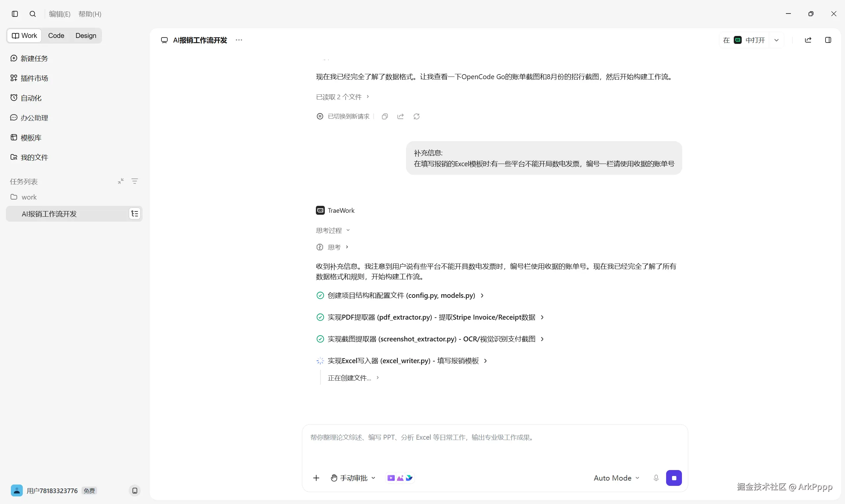The width and height of the screenshot is (845, 504).
Task: Regenerate the response with refresh icon
Action: coord(417,116)
